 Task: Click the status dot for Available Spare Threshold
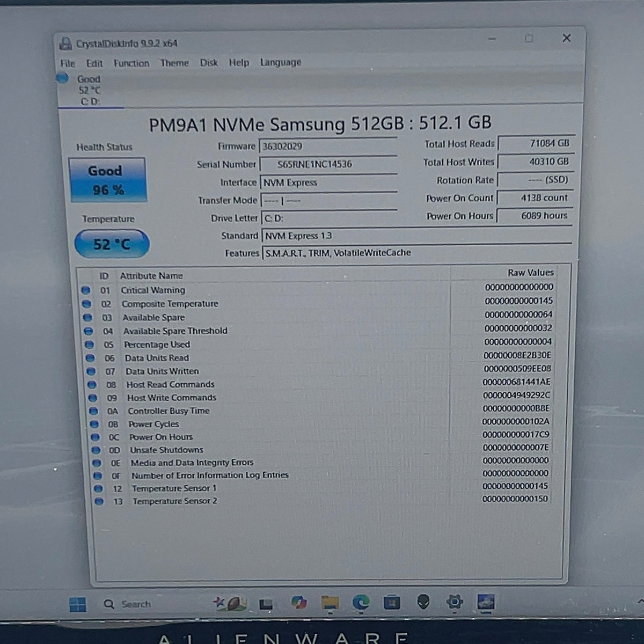89,331
